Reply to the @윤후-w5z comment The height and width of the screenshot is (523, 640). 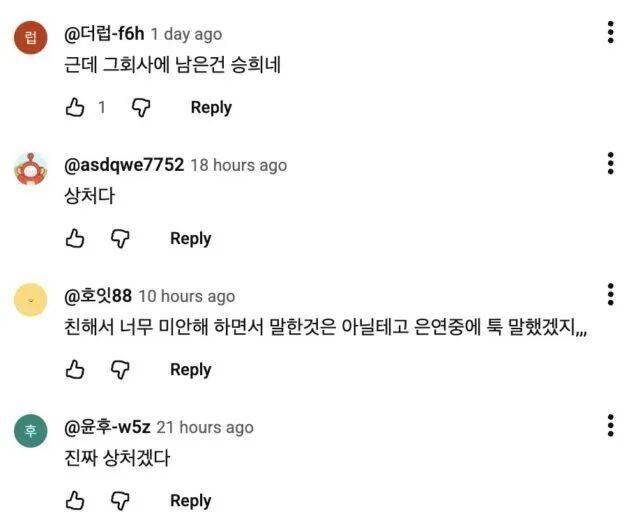point(190,500)
